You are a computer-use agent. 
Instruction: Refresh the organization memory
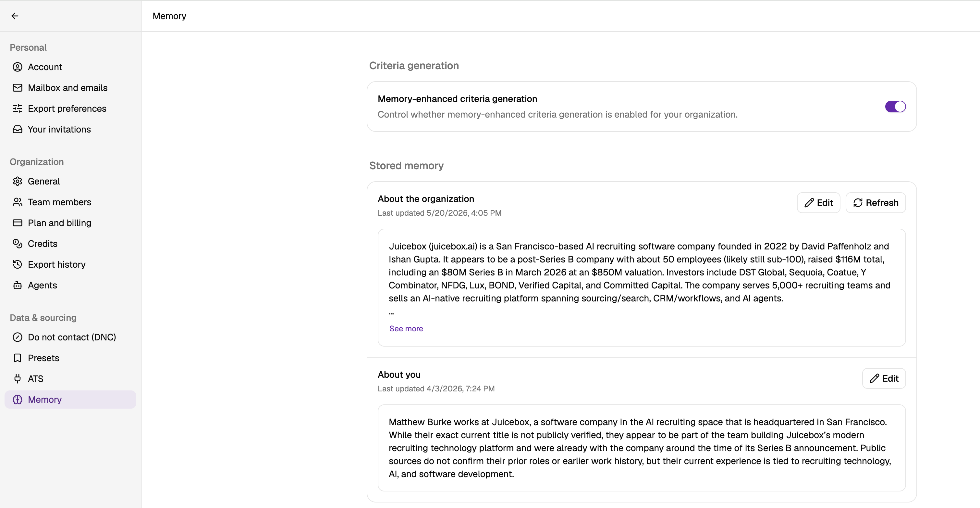pos(876,203)
